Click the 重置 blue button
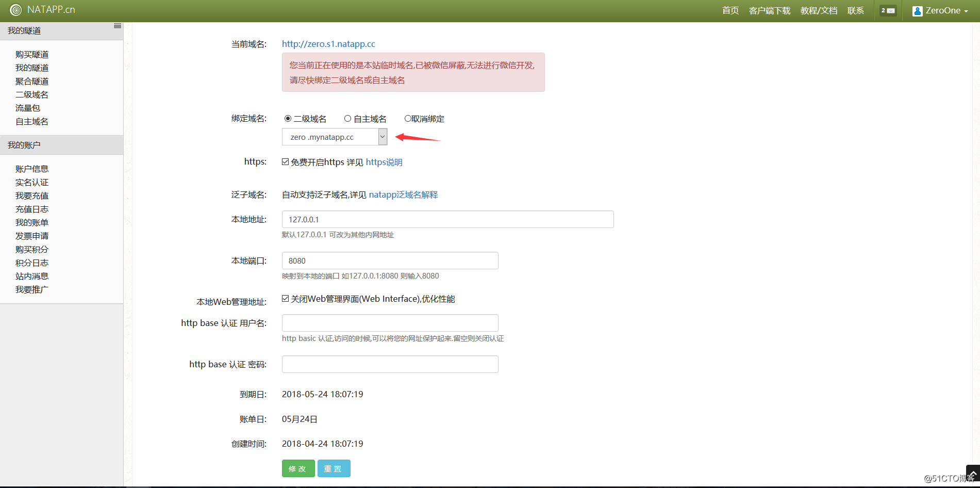 (x=334, y=468)
